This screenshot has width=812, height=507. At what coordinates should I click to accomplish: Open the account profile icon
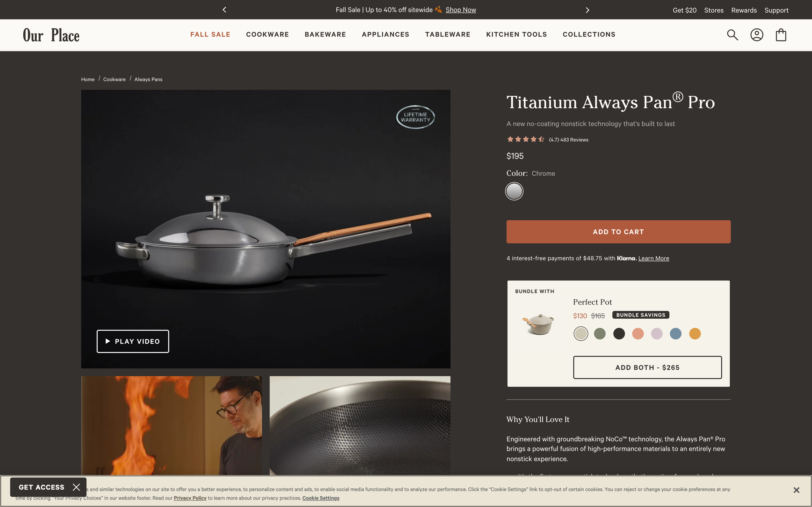[x=757, y=35]
